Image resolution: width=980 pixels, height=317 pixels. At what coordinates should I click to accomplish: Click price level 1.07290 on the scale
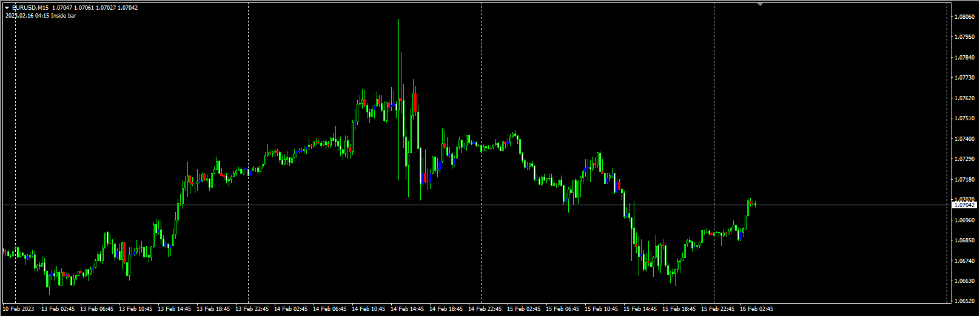[x=964, y=159]
